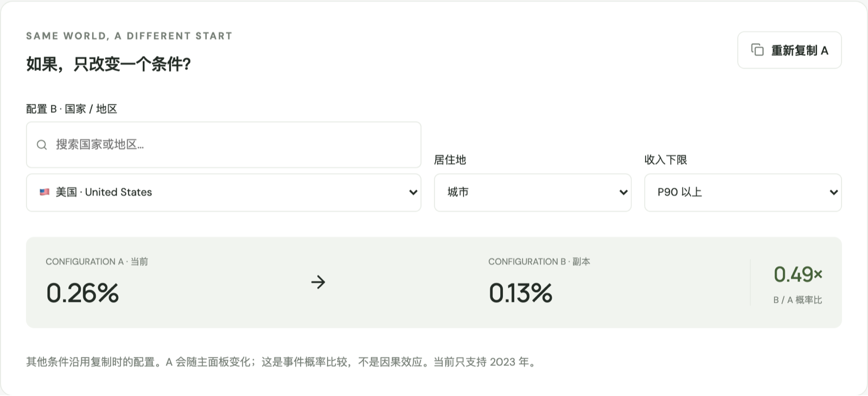
Task: Click the 重新复制 A button
Action: tap(789, 50)
